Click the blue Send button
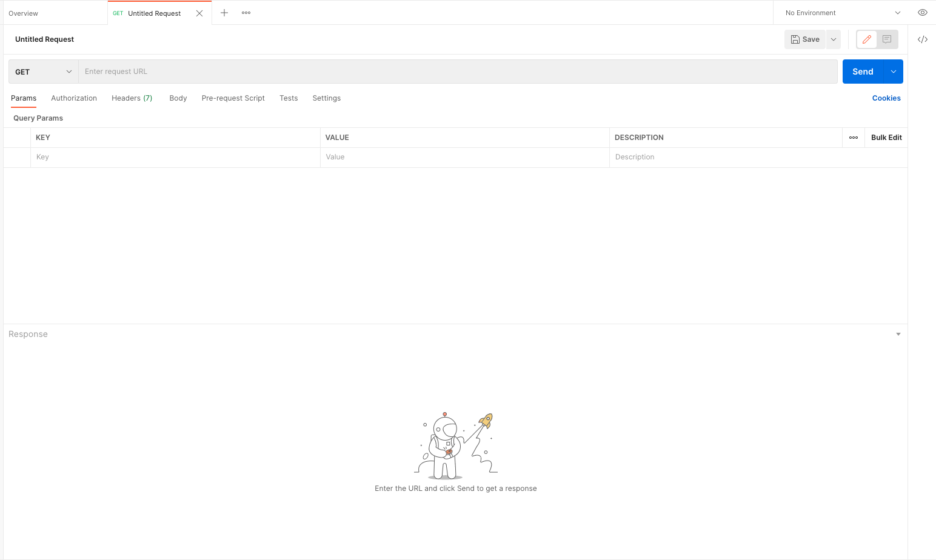Screen dimensions: 936x560 click(863, 72)
